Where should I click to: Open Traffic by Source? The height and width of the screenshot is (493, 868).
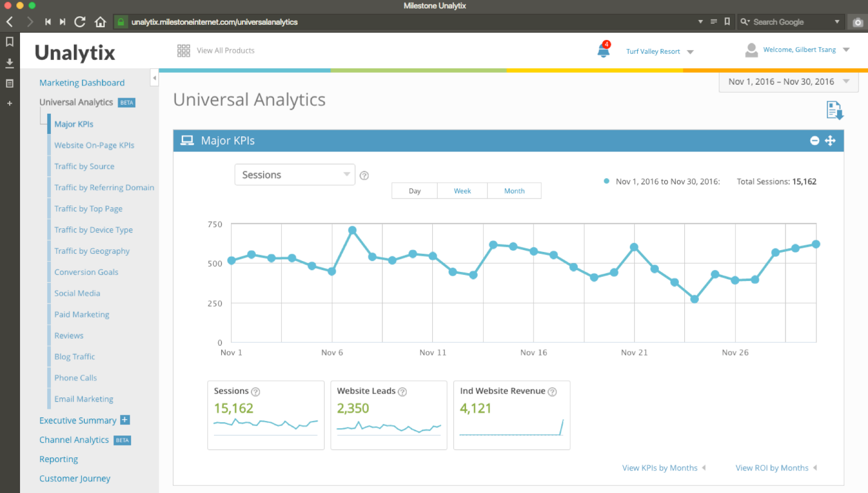point(84,167)
